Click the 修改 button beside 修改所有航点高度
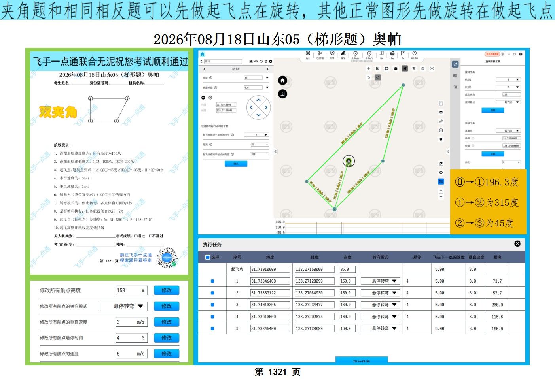Viewport: 555px width, 392px height. tap(167, 290)
